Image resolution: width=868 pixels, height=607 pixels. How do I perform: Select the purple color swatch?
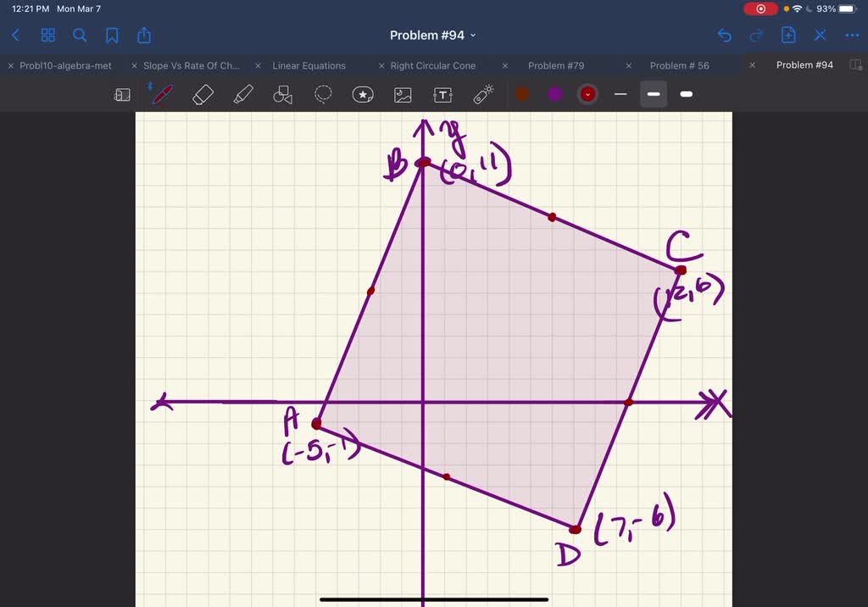tap(554, 94)
